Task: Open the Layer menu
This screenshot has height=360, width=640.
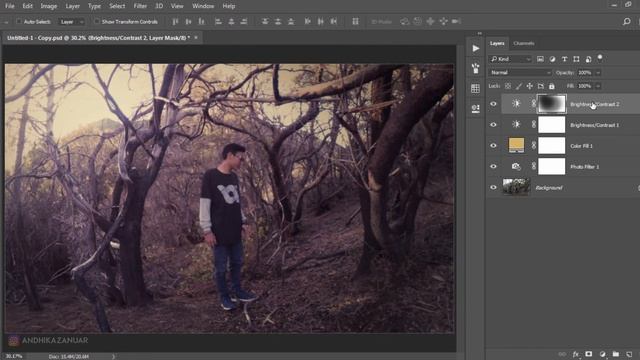Action: [x=73, y=6]
